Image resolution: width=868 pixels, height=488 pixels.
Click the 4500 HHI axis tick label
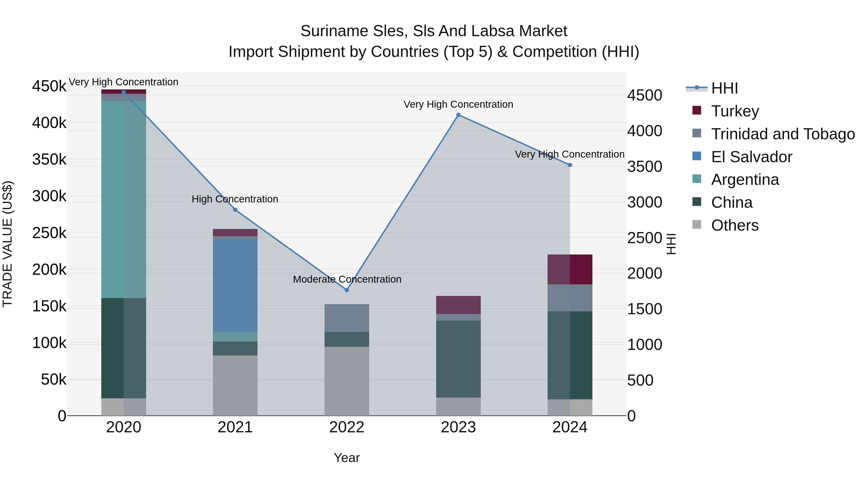point(644,95)
